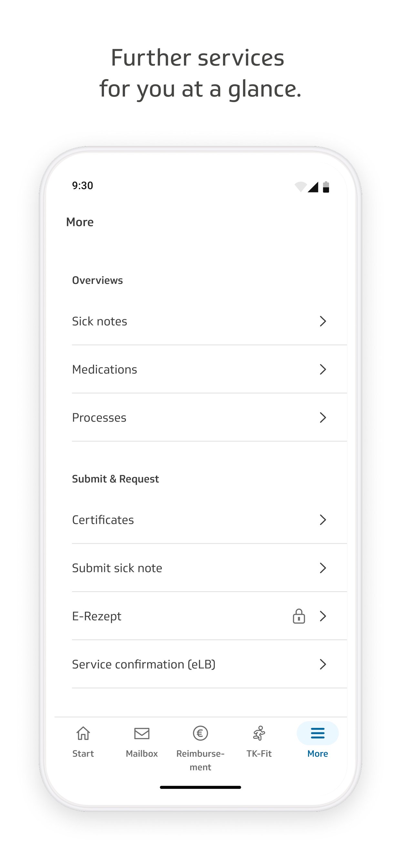Open Service confirmation (eLB) entry
Viewport: 401px width, 868px height.
(x=144, y=665)
